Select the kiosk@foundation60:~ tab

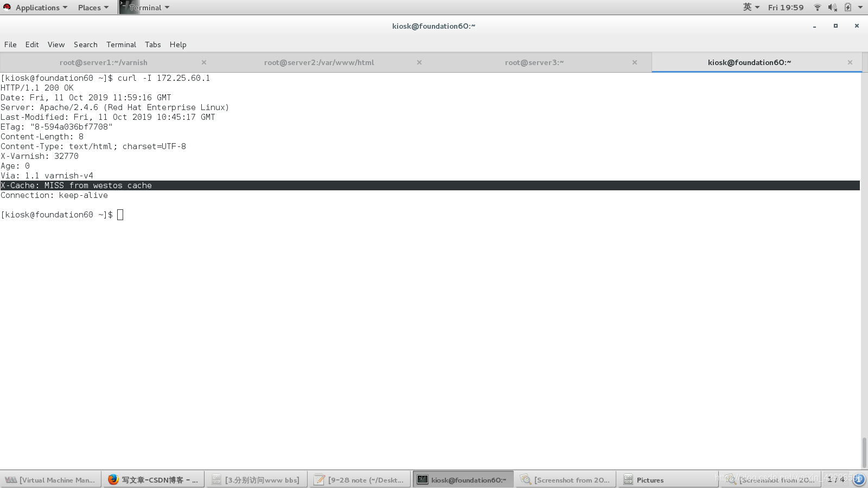click(749, 62)
